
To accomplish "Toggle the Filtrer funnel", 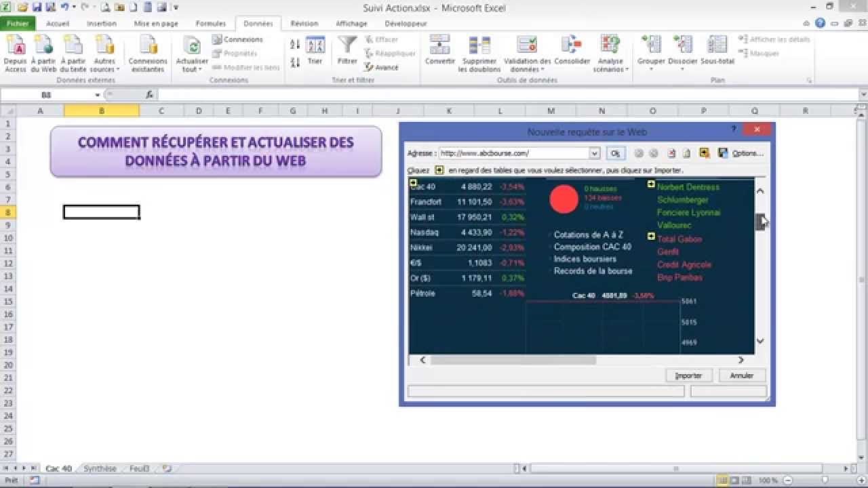I will point(347,51).
